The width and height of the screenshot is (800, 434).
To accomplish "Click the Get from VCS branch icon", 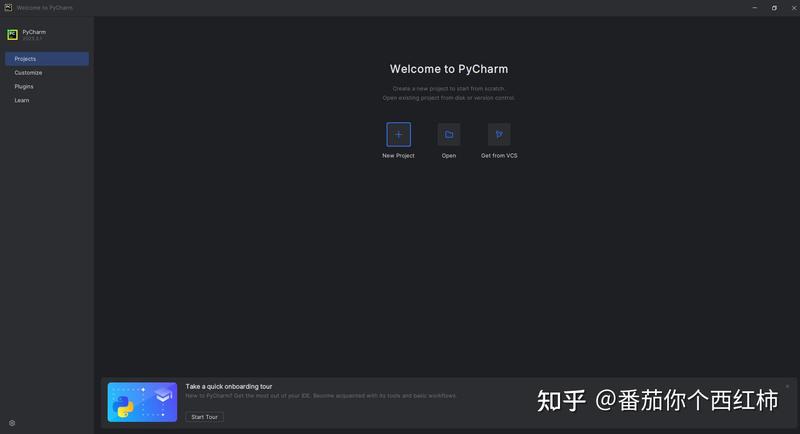I will [x=499, y=135].
